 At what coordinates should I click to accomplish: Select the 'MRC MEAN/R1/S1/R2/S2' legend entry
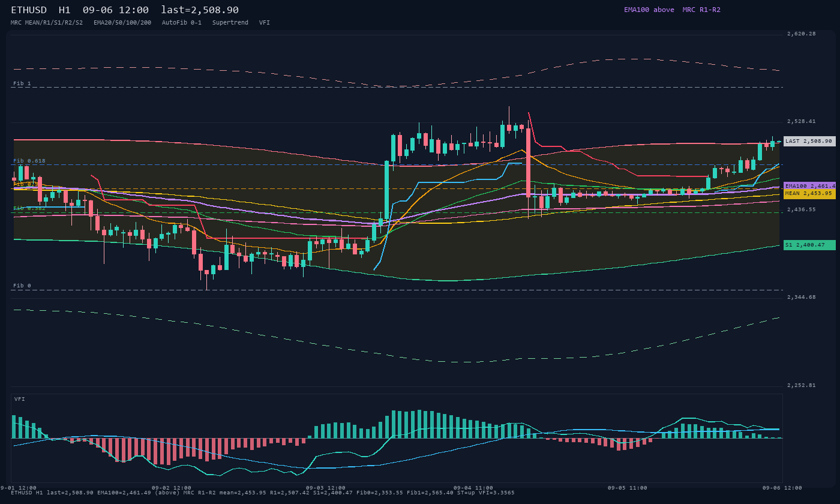click(x=47, y=23)
